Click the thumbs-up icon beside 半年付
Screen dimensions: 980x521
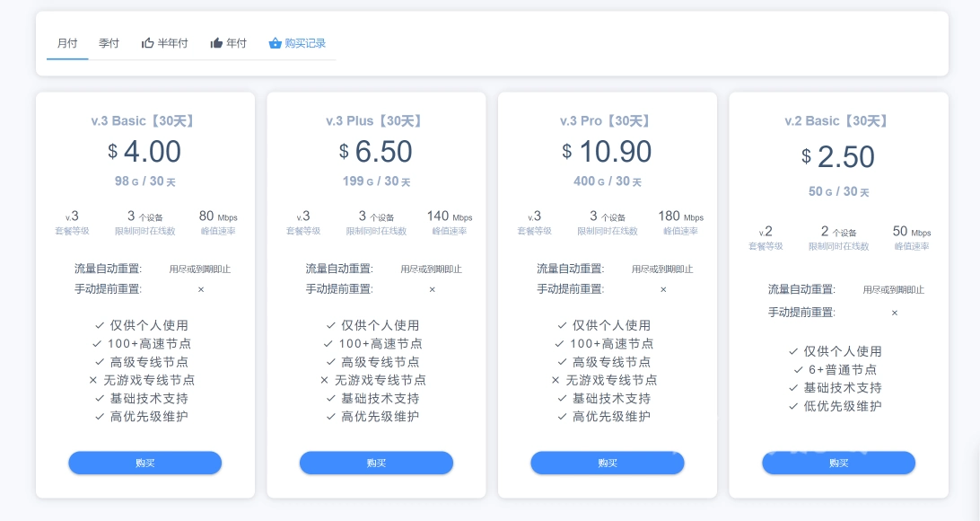point(146,42)
